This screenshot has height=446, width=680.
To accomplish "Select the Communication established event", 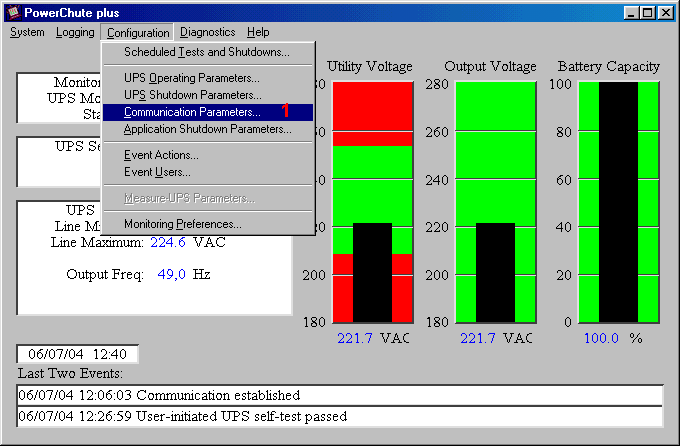I will tap(340, 395).
